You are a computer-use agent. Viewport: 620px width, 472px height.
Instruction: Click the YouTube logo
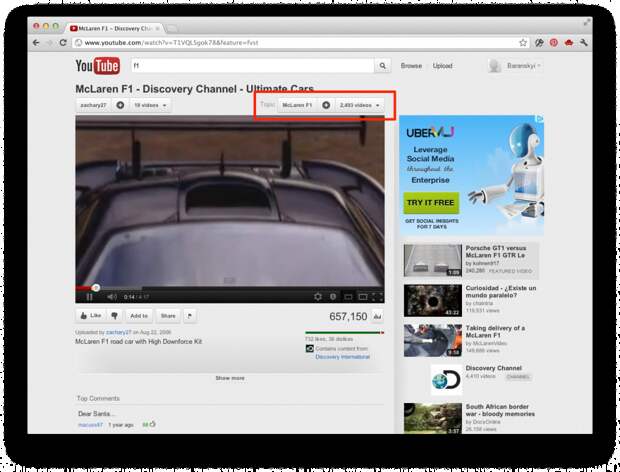[x=97, y=66]
